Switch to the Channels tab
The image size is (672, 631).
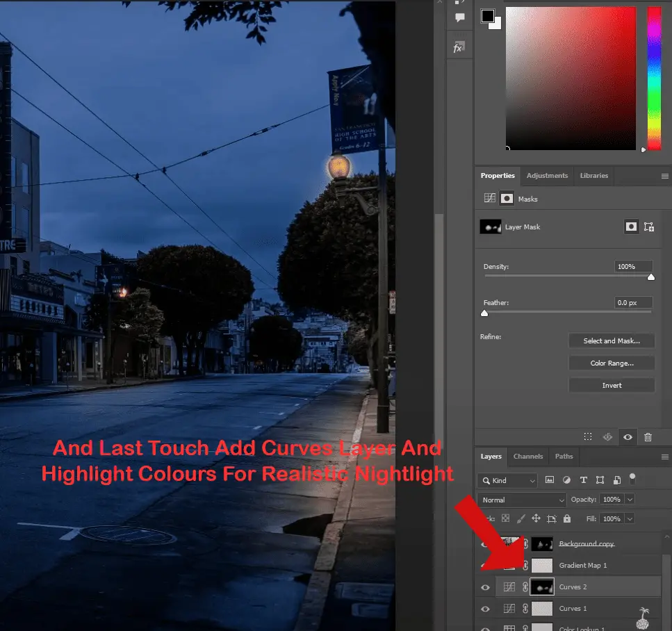(x=528, y=457)
